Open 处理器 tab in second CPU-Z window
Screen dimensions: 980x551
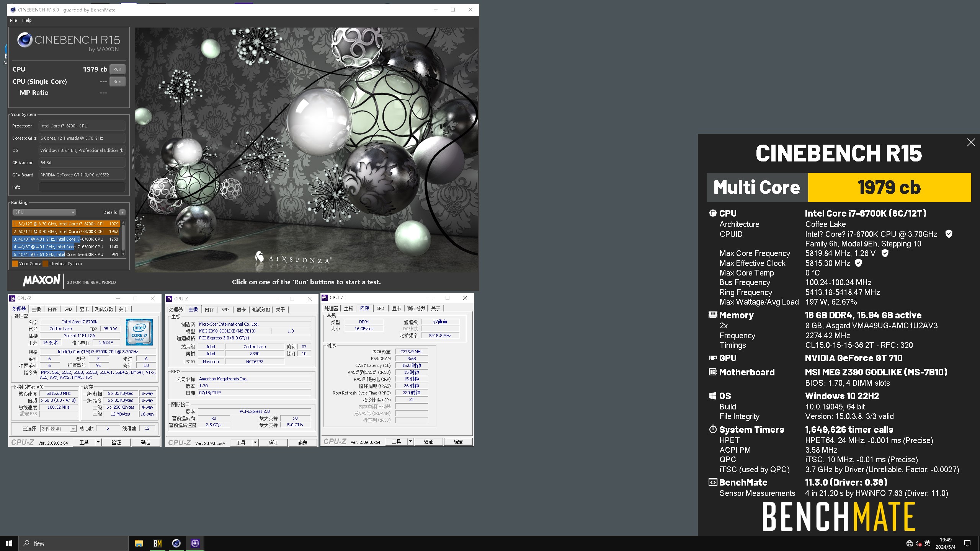click(176, 310)
